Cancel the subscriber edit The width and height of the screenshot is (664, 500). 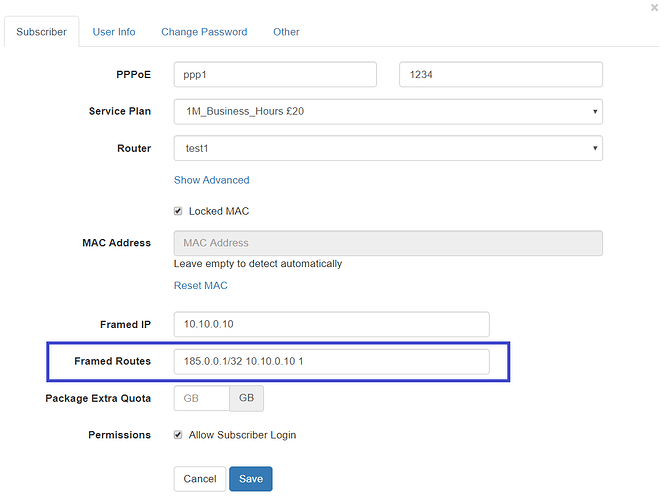click(x=199, y=479)
